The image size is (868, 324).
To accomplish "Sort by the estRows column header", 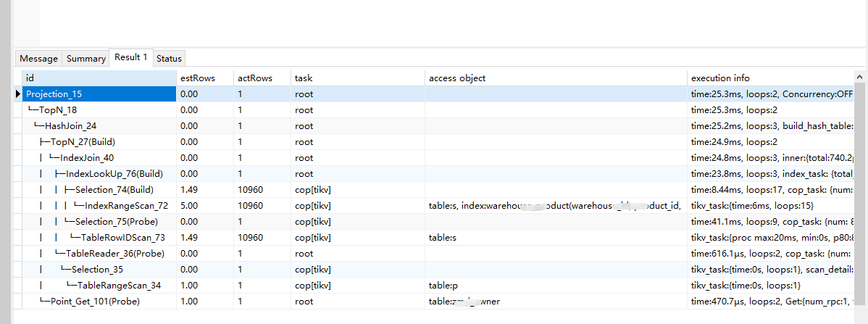I will 204,78.
